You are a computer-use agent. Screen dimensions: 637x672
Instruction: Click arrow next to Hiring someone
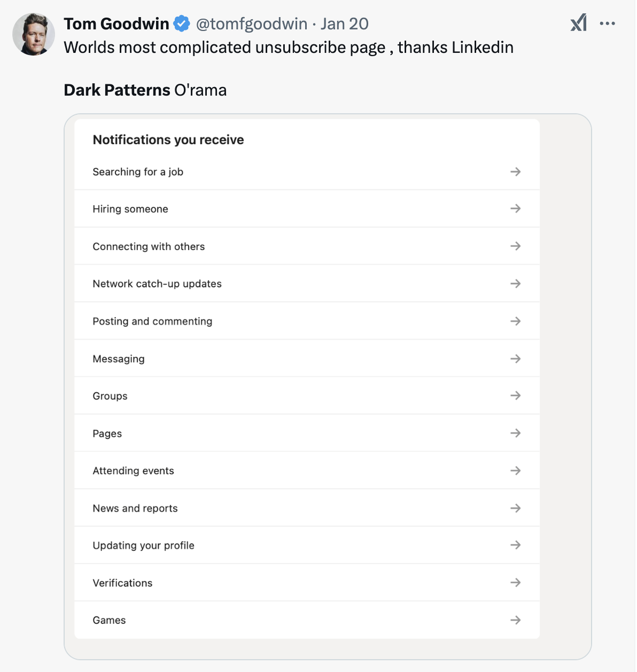[515, 209]
